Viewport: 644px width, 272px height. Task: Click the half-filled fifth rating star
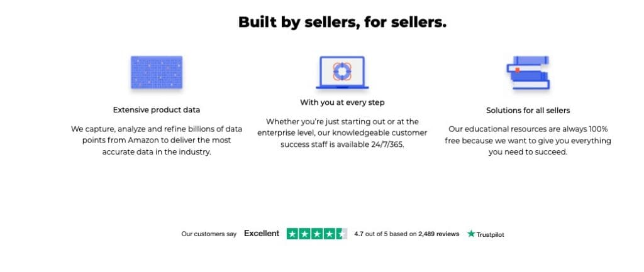[x=341, y=234]
